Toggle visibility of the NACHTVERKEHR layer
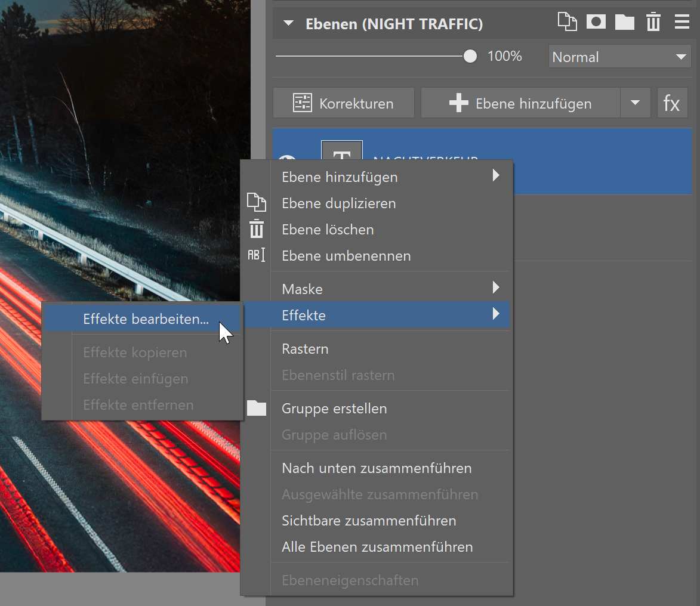This screenshot has height=606, width=700. pos(288,160)
